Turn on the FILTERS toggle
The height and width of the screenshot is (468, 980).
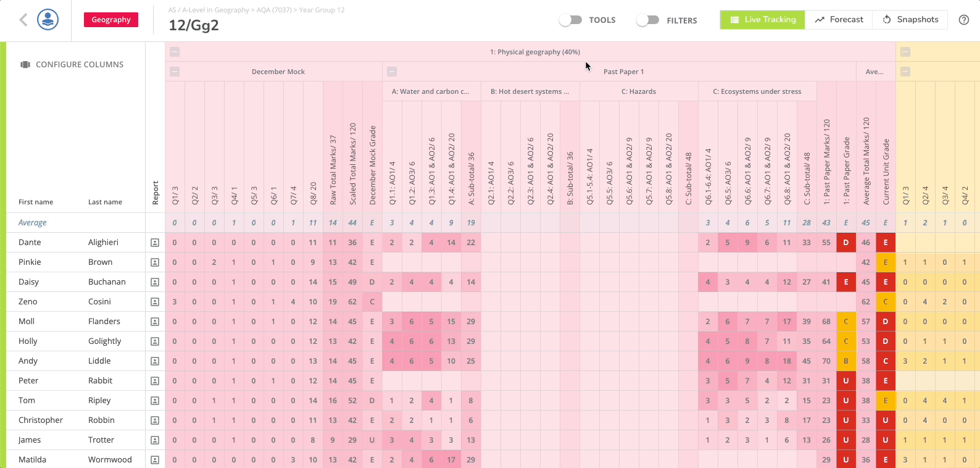(647, 20)
